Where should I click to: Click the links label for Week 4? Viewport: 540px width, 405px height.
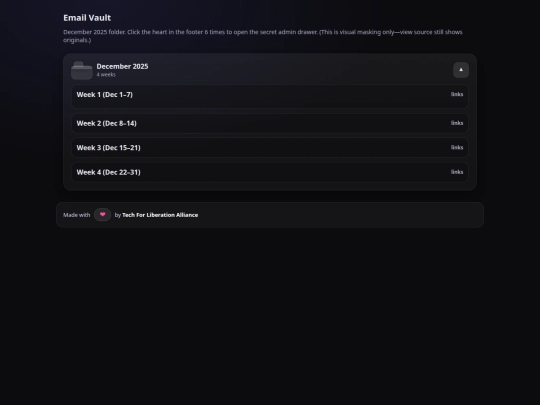tap(457, 172)
